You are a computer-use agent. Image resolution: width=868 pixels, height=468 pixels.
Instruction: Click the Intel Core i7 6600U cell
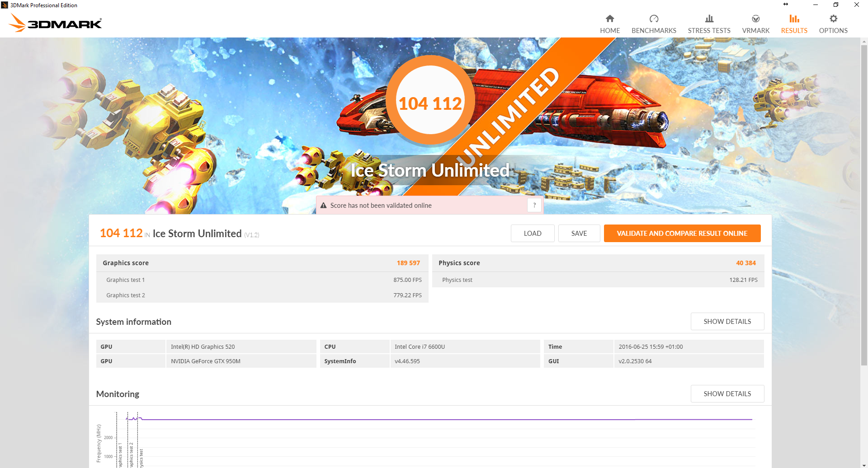tap(465, 347)
